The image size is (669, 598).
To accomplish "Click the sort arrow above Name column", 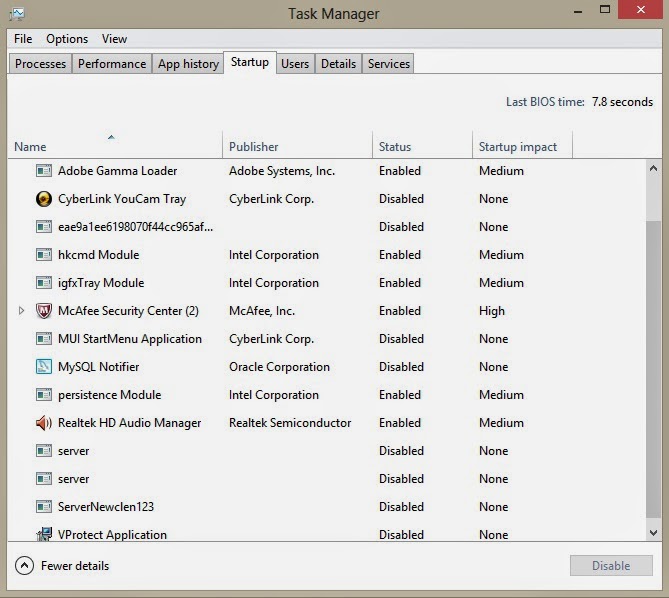I will 111,137.
